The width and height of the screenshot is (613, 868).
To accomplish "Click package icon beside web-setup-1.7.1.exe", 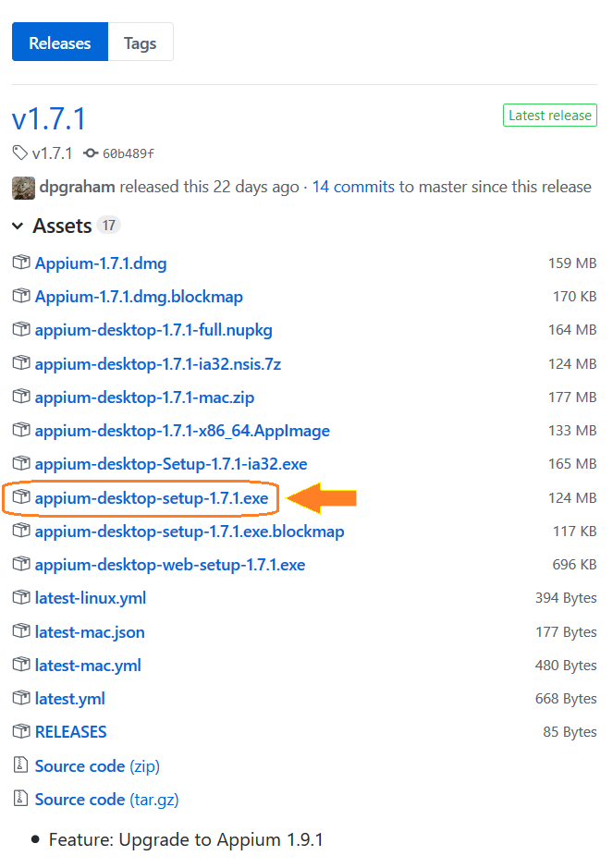I will (x=21, y=564).
